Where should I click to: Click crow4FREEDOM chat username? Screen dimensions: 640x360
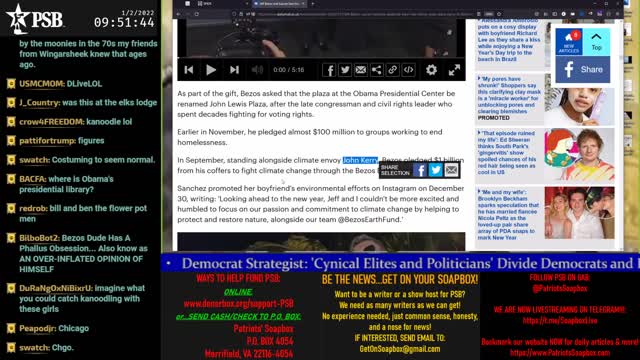point(51,122)
